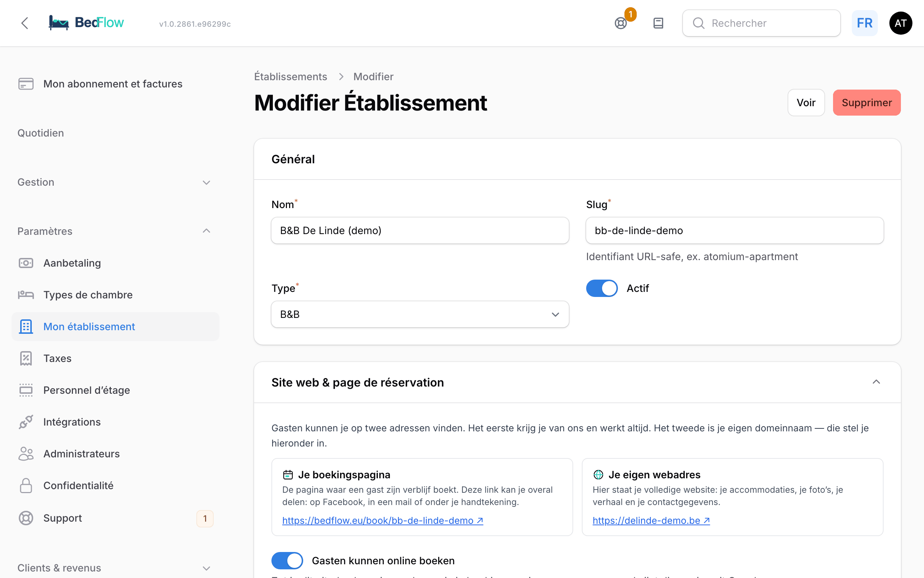This screenshot has height=578, width=924.
Task: Click the Personnel d'étage icon
Action: (26, 390)
